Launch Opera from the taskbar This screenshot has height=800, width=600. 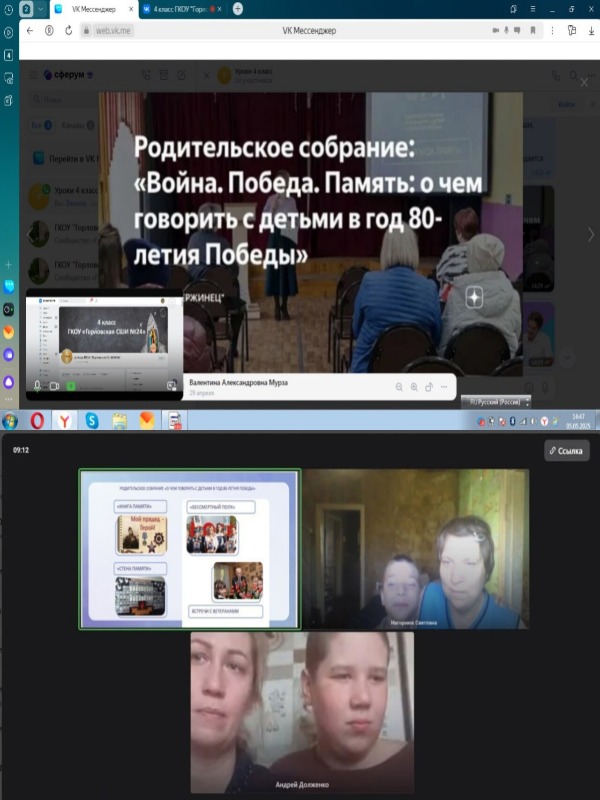point(37,421)
